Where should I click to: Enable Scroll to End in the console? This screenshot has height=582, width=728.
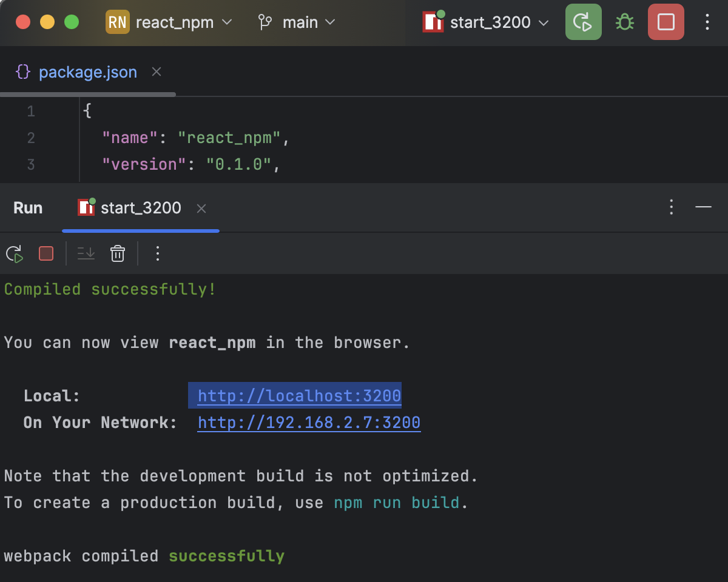coord(86,253)
